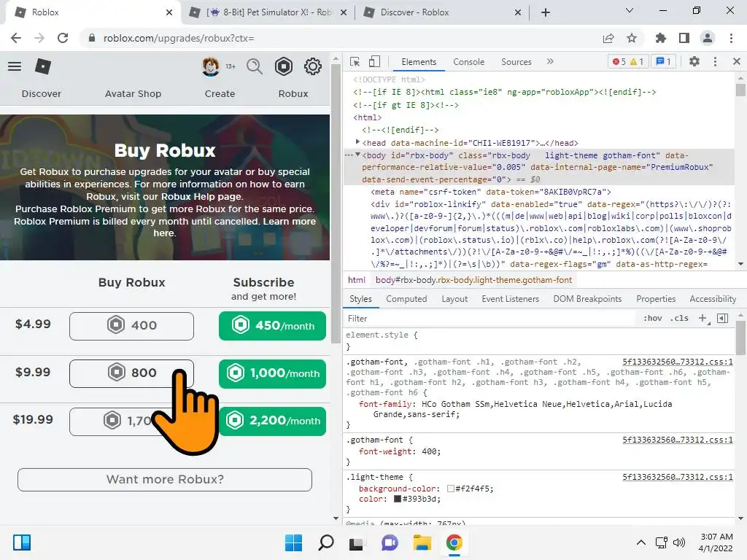Viewport: 747px width, 560px height.
Task: Open the Layout tab
Action: [454, 299]
